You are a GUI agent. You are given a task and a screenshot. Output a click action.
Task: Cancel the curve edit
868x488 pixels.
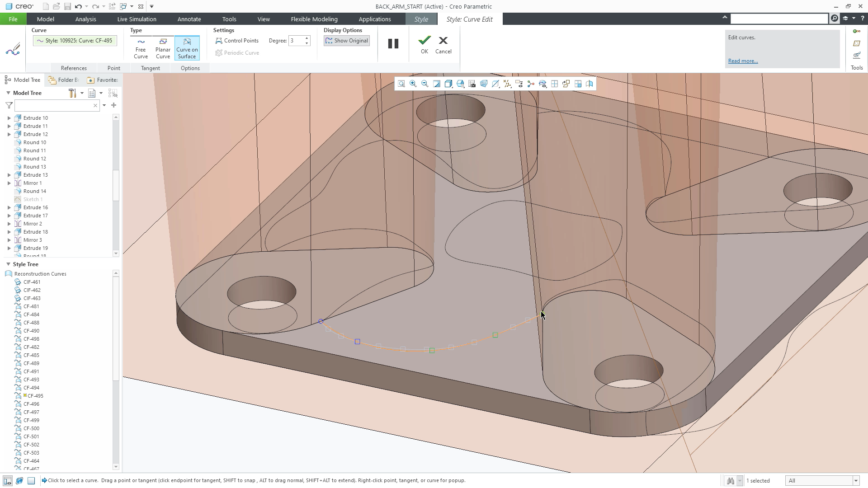click(443, 45)
